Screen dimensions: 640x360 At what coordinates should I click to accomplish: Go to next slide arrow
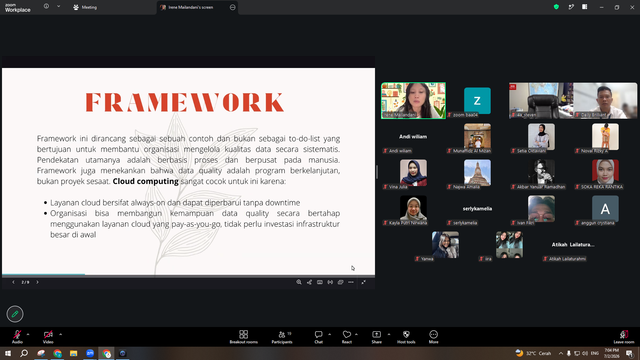[38, 282]
